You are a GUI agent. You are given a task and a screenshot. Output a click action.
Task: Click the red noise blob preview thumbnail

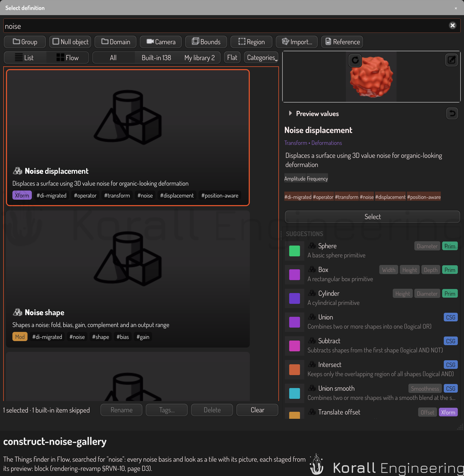(x=371, y=77)
